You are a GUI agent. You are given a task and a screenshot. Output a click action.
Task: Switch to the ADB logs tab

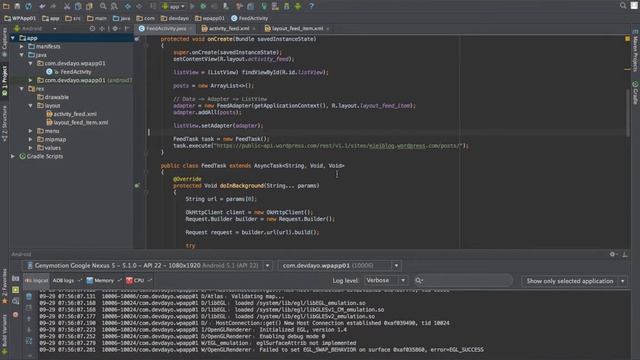(67, 281)
